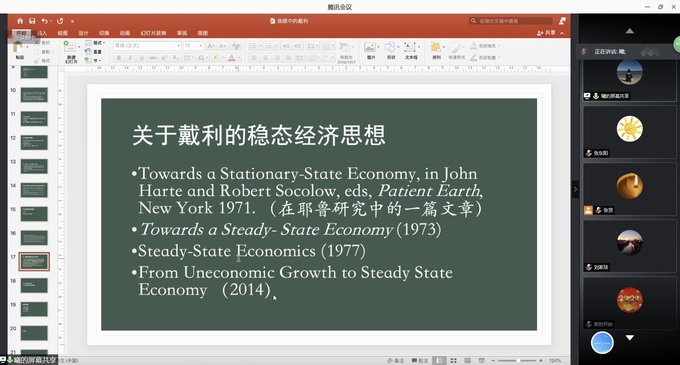Expand the New Slide dropdown arrow
The width and height of the screenshot is (680, 365).
[x=79, y=47]
